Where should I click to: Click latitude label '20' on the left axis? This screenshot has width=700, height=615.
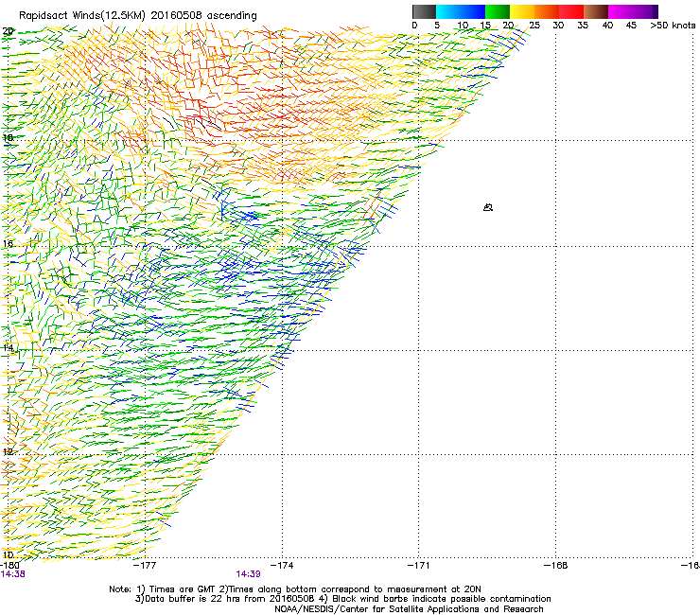coord(8,31)
